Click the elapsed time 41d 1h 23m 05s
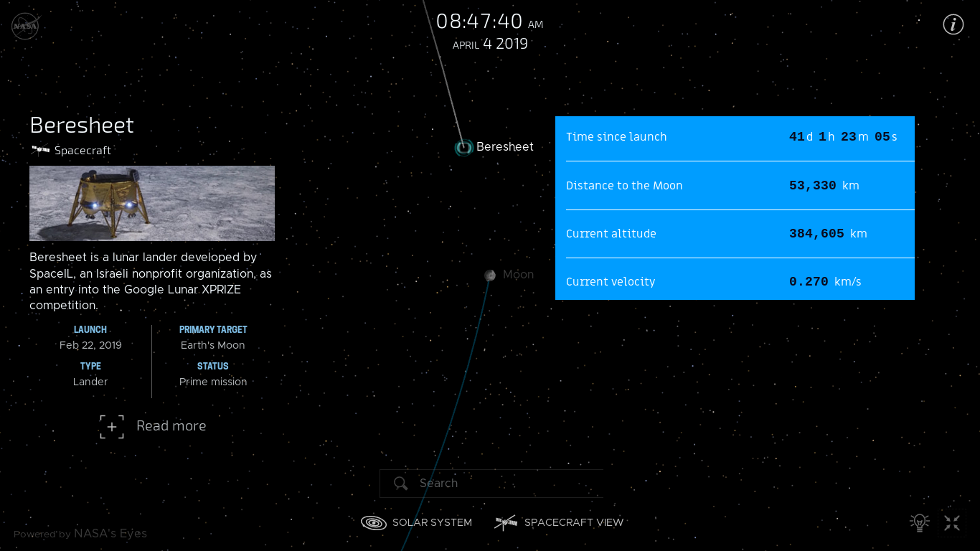 843,137
